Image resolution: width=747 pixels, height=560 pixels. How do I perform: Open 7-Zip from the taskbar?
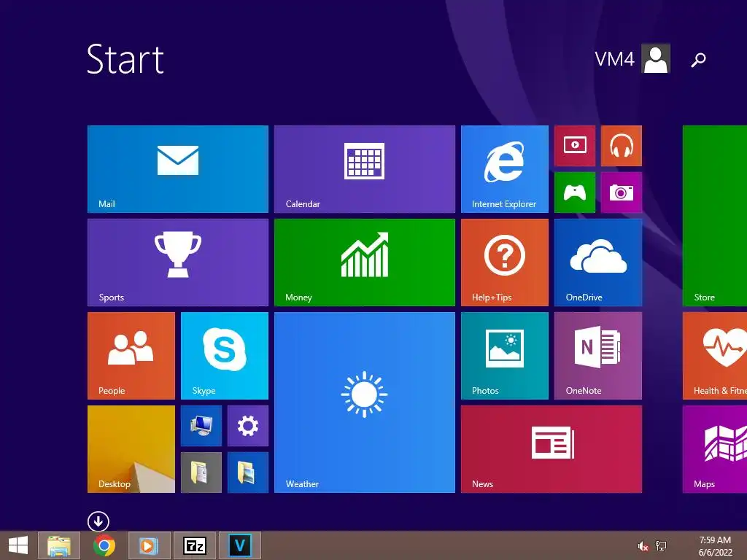tap(194, 545)
